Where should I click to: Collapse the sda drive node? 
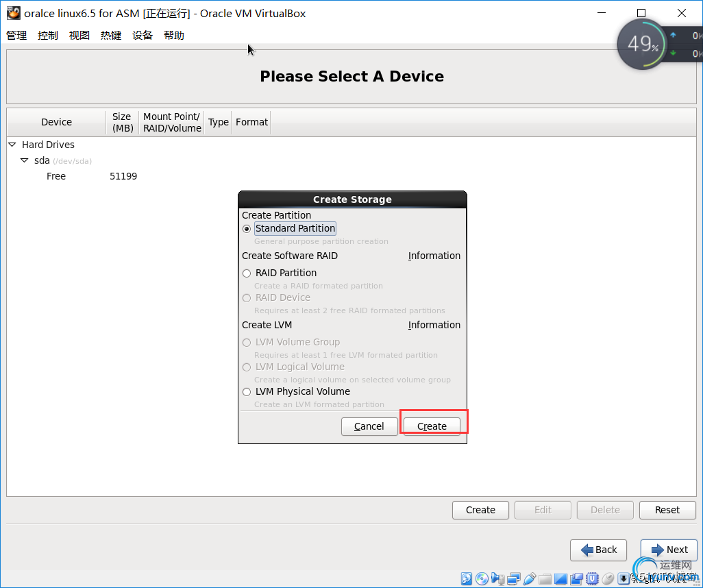(x=25, y=160)
